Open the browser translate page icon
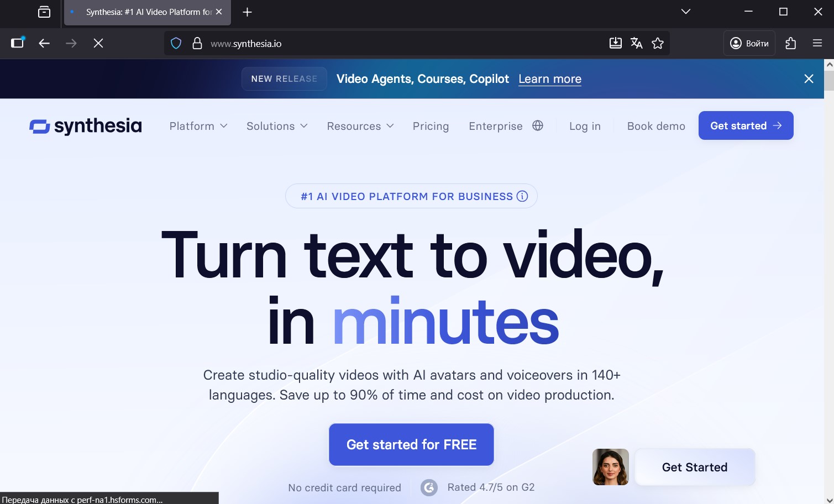The image size is (834, 504). pos(636,43)
